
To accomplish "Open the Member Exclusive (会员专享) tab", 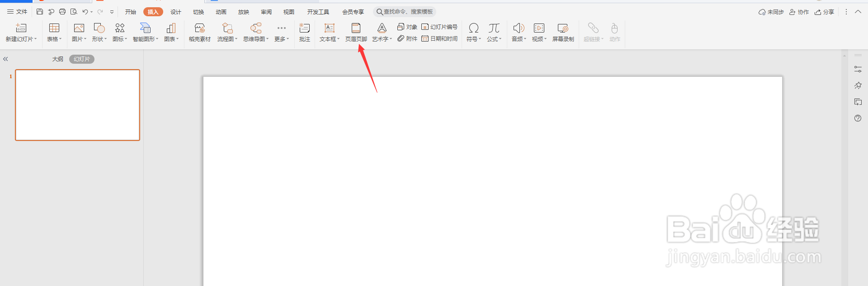I will point(353,12).
